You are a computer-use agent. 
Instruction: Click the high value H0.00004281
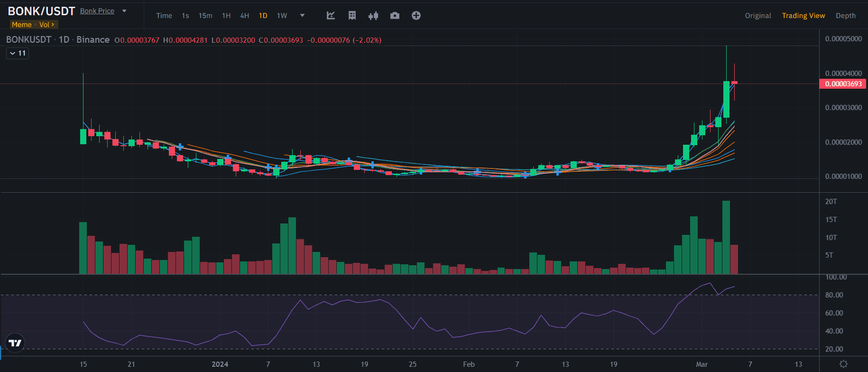185,40
